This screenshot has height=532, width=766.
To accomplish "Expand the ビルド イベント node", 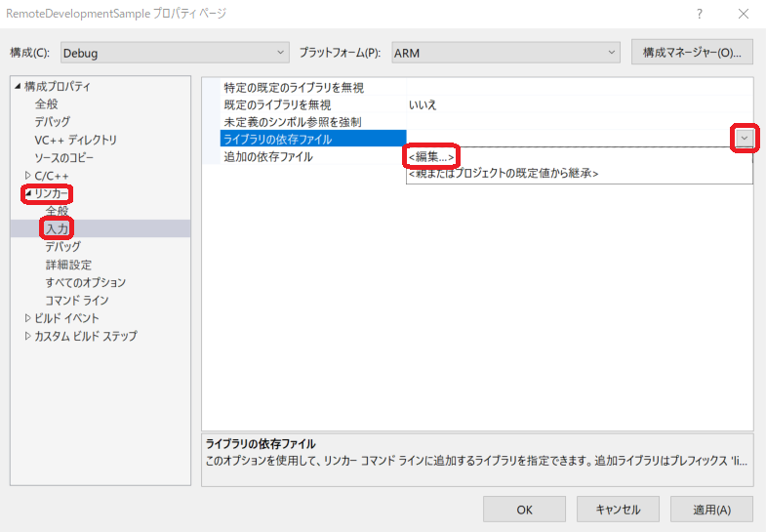I will 28,318.
